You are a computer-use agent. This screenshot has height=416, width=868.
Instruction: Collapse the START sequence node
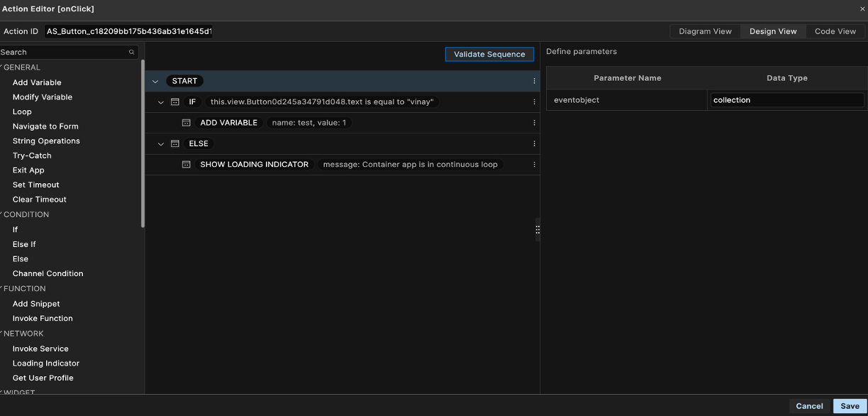pyautogui.click(x=155, y=82)
